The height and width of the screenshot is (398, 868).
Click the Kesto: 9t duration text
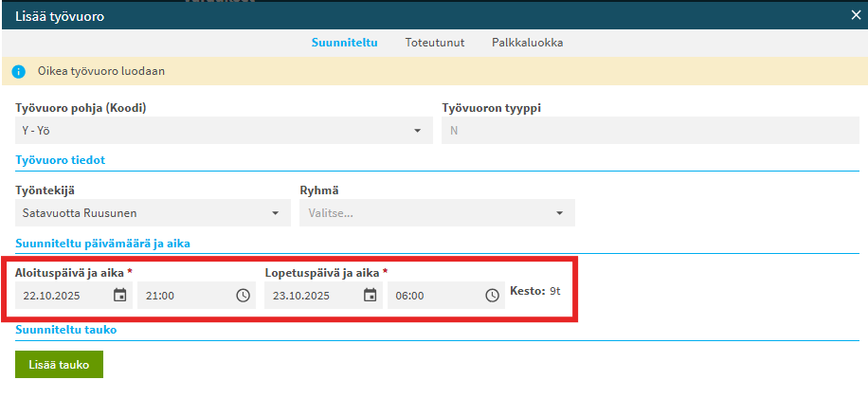(x=535, y=291)
